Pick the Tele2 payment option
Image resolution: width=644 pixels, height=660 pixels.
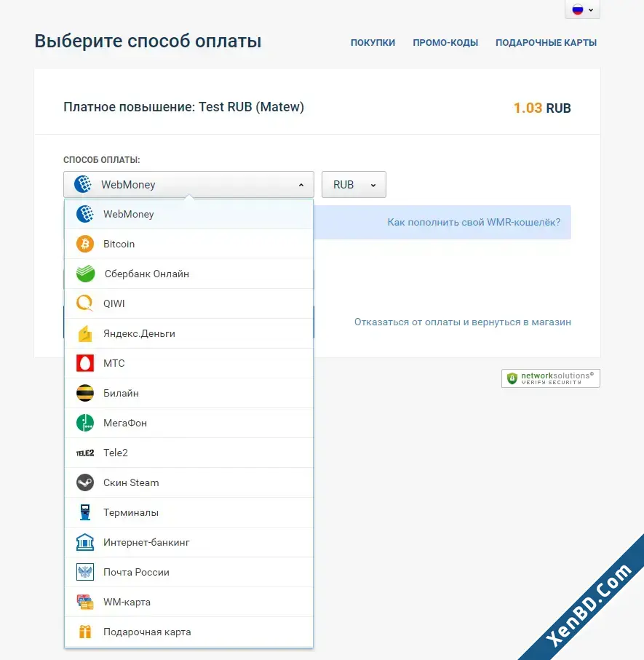pos(188,453)
